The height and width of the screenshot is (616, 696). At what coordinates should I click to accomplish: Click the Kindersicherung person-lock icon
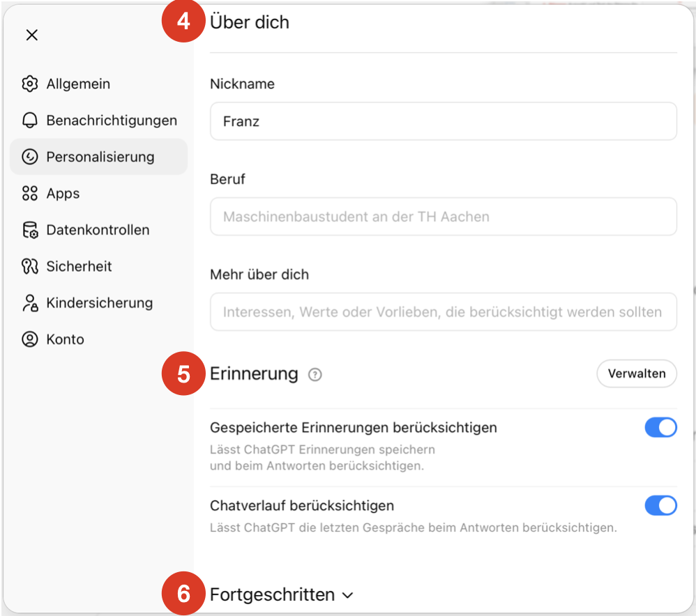point(29,303)
